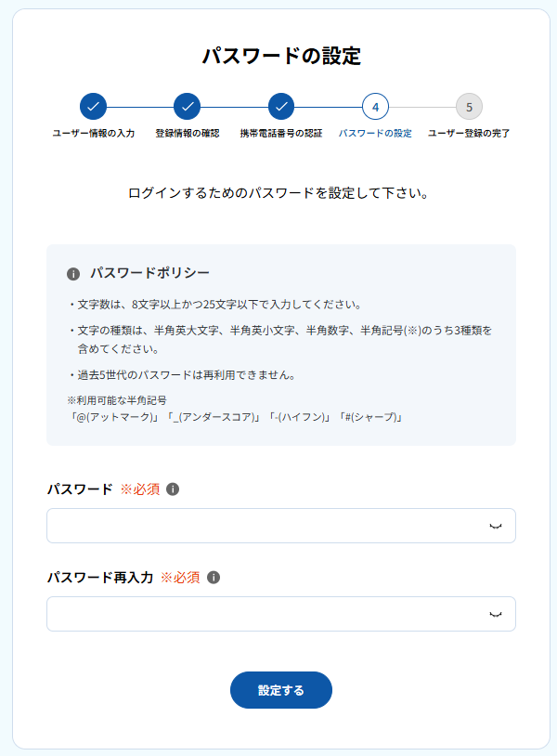Click the 携帯電話番号の認証 step label
The height and width of the screenshot is (756, 557).
tap(281, 133)
